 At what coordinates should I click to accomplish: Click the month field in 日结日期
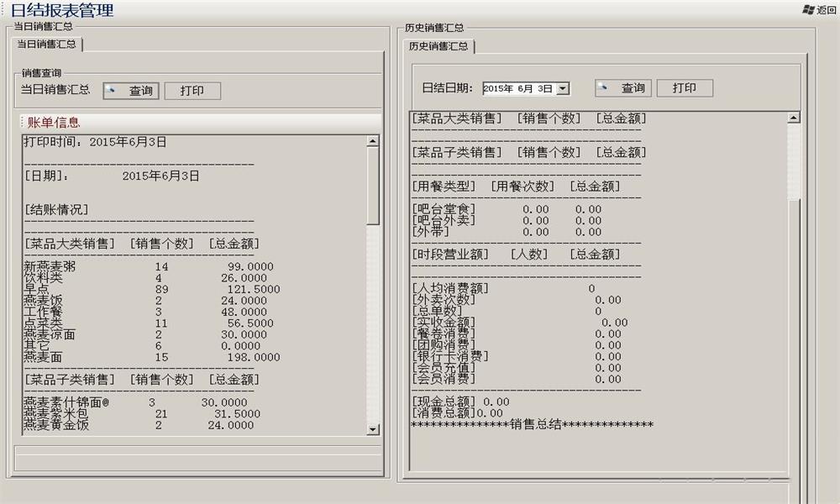click(x=524, y=88)
